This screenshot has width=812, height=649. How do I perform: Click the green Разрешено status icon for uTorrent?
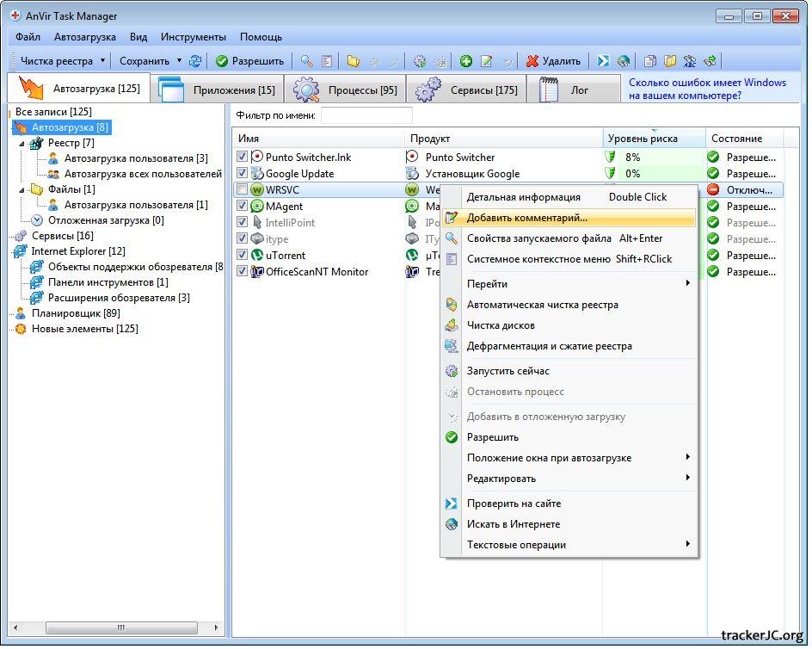[713, 256]
